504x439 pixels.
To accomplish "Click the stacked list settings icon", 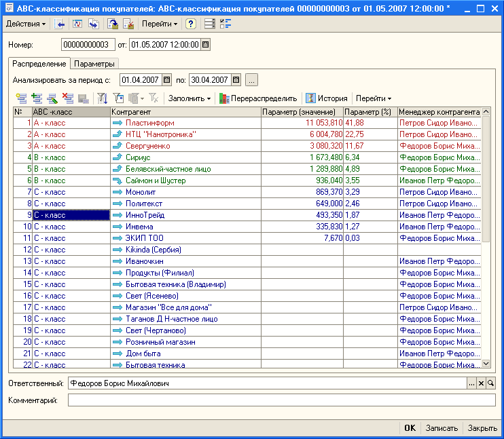I will click(210, 24).
